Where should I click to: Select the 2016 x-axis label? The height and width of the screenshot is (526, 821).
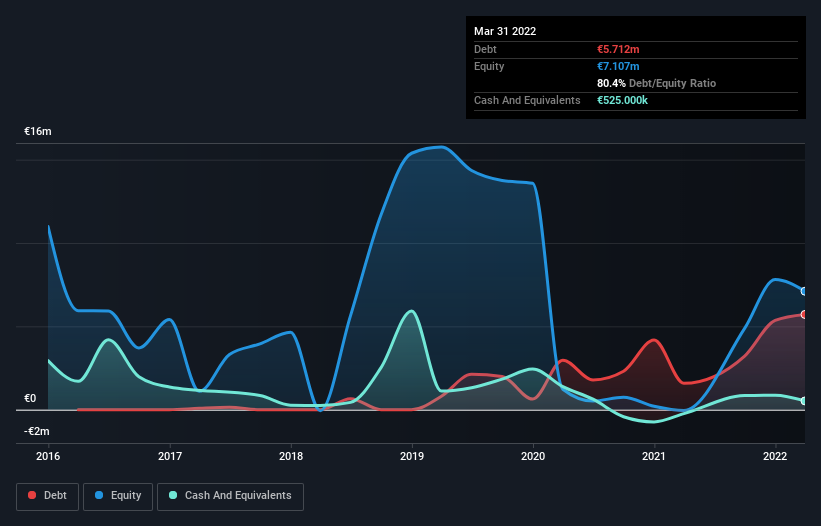(48, 456)
